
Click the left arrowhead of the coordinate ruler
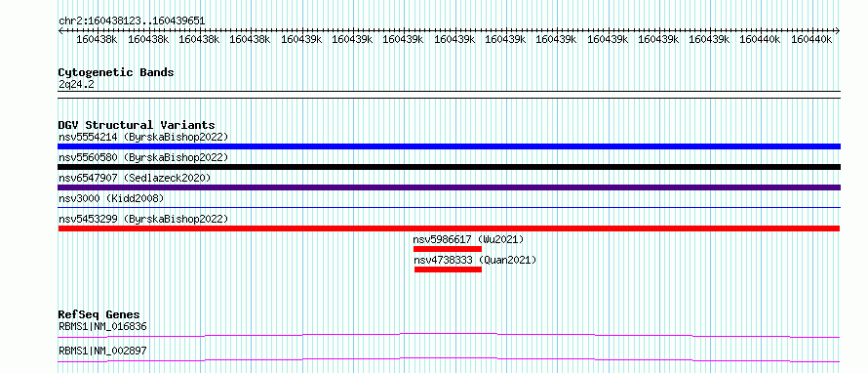60,31
